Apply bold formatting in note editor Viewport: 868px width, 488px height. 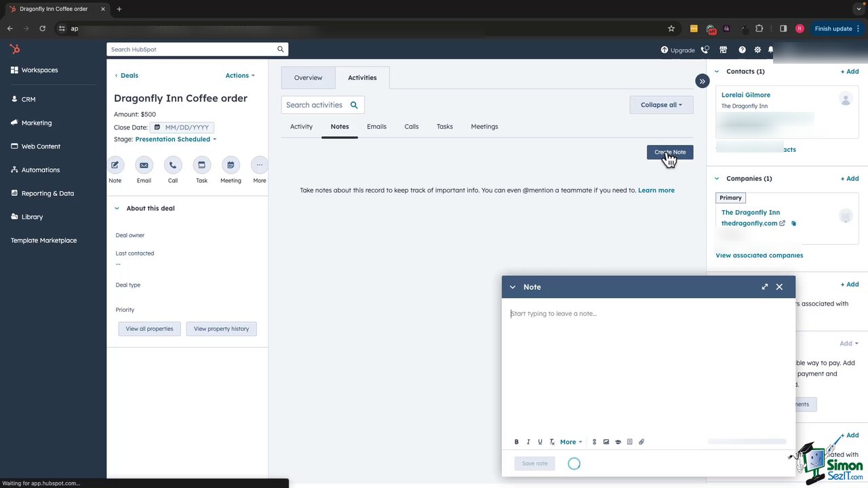(x=517, y=442)
